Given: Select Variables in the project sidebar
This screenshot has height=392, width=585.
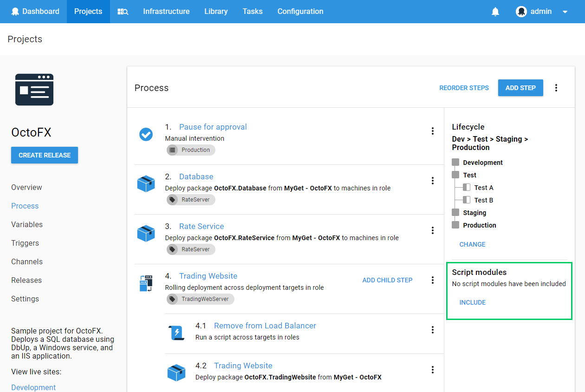Looking at the screenshot, I should point(27,224).
